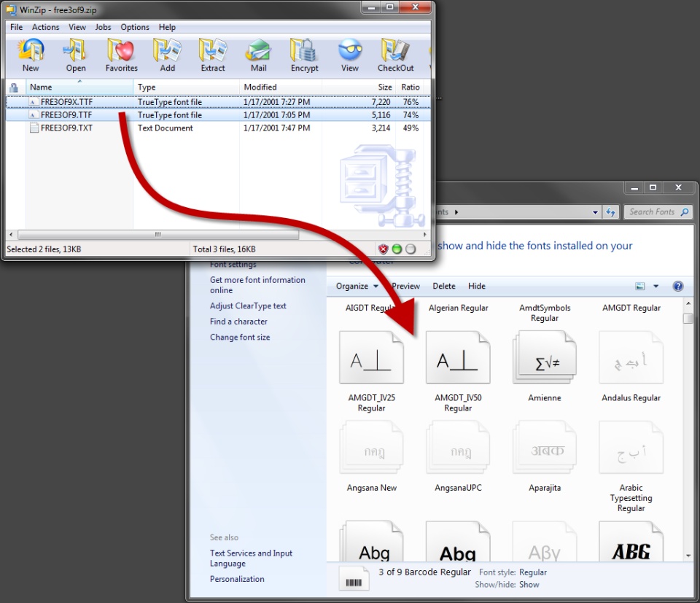Screen dimensions: 700x603
Task: Open the Adjust ClearType text link
Action: 248,306
